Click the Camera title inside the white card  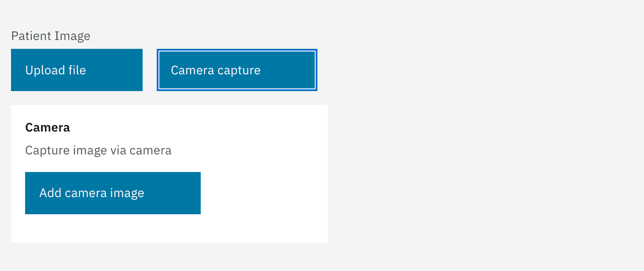[x=48, y=128]
